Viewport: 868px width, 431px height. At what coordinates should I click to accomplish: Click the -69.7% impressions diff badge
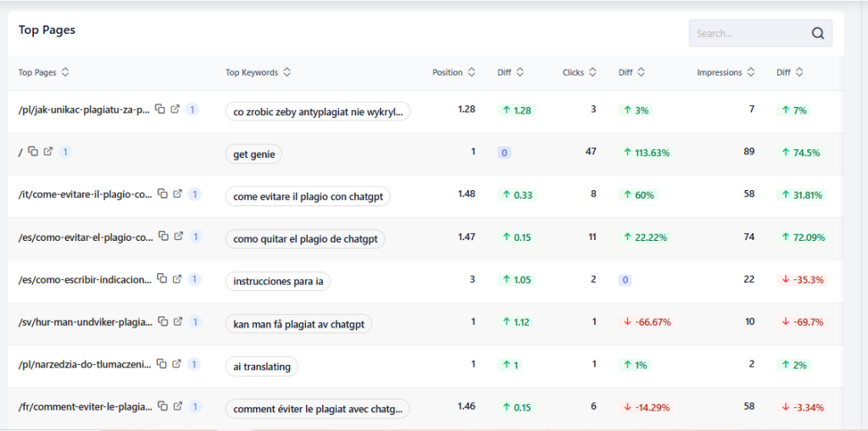tap(802, 322)
